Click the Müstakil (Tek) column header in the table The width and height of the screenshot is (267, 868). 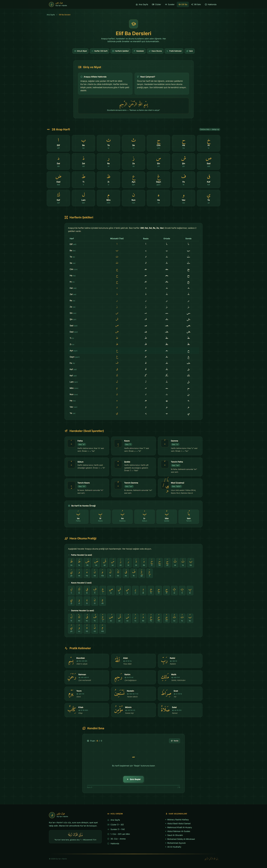click(x=117, y=238)
